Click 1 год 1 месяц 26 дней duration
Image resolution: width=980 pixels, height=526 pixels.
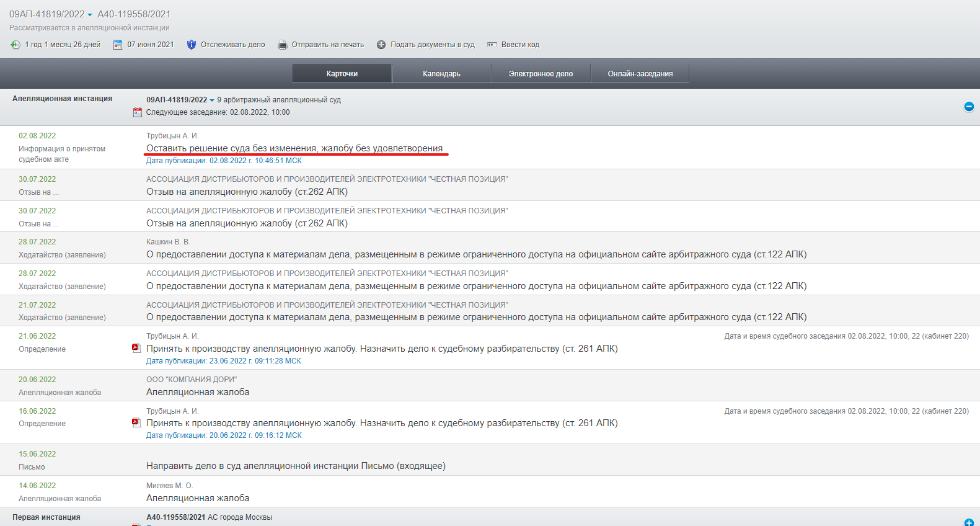click(x=63, y=45)
